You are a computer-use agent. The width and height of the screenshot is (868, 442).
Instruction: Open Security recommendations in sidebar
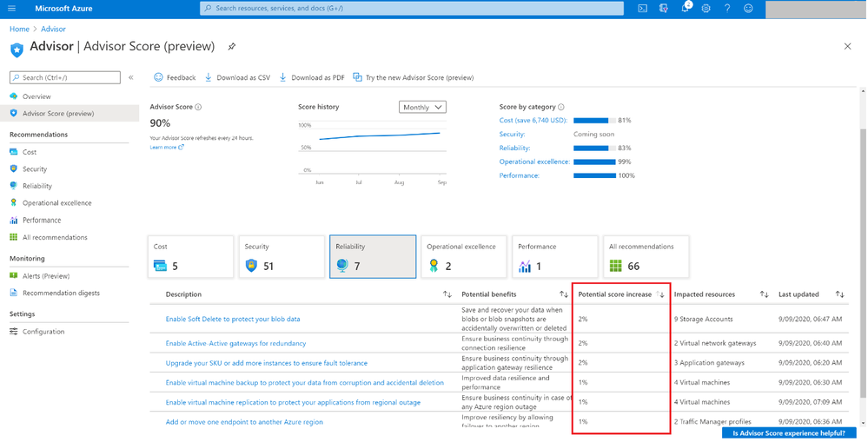(35, 168)
